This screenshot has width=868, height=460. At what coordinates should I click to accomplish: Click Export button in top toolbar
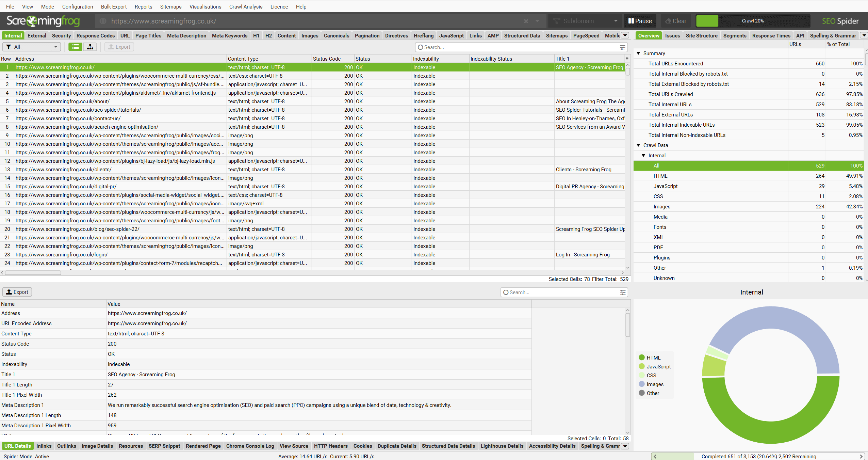coord(119,47)
